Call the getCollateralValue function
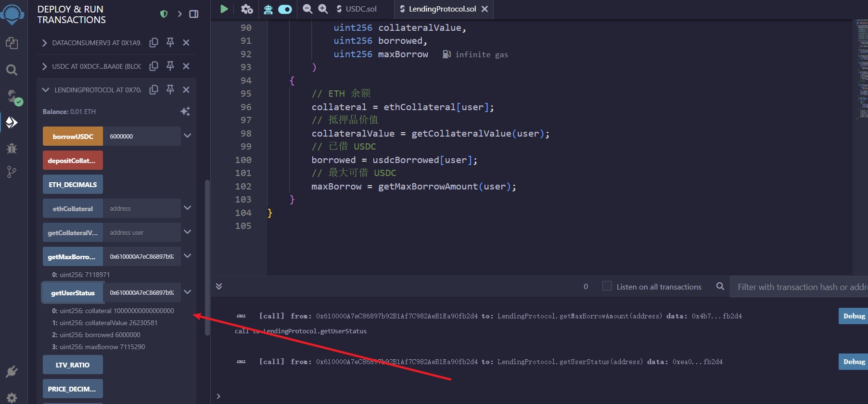The width and height of the screenshot is (868, 404). point(73,232)
